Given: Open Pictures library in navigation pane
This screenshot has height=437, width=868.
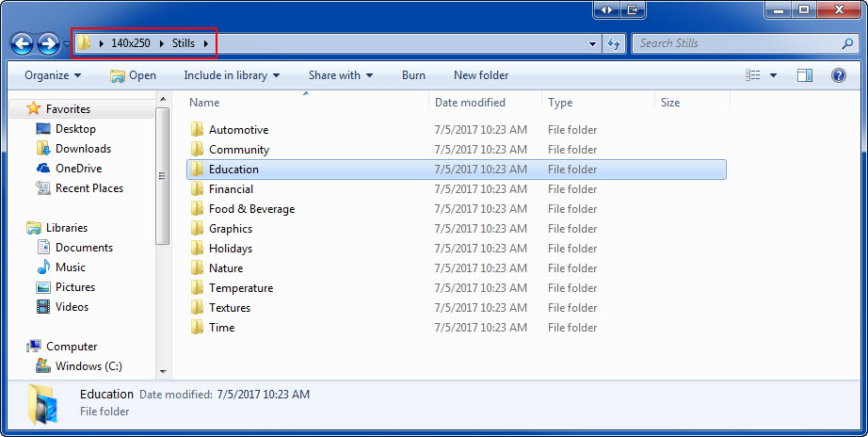Looking at the screenshot, I should click(x=74, y=287).
